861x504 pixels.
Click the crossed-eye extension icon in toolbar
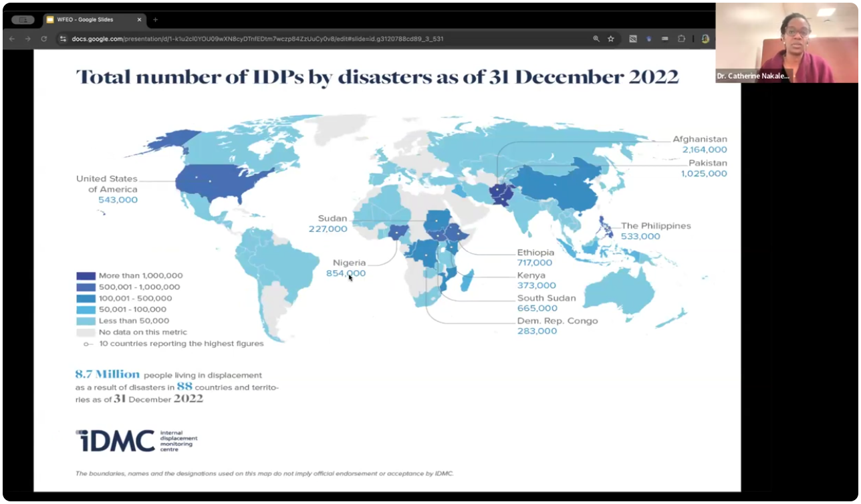(632, 39)
